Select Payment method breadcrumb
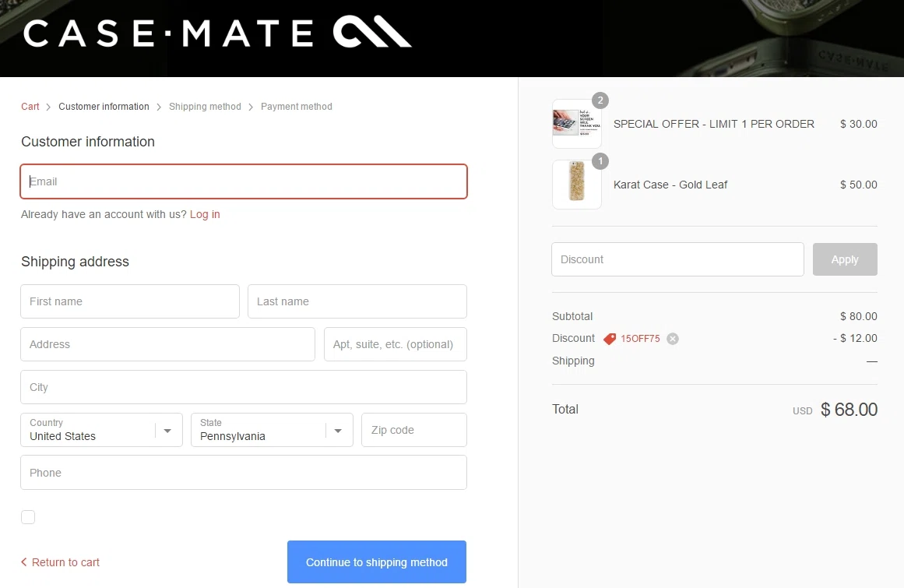The image size is (904, 588). (297, 107)
